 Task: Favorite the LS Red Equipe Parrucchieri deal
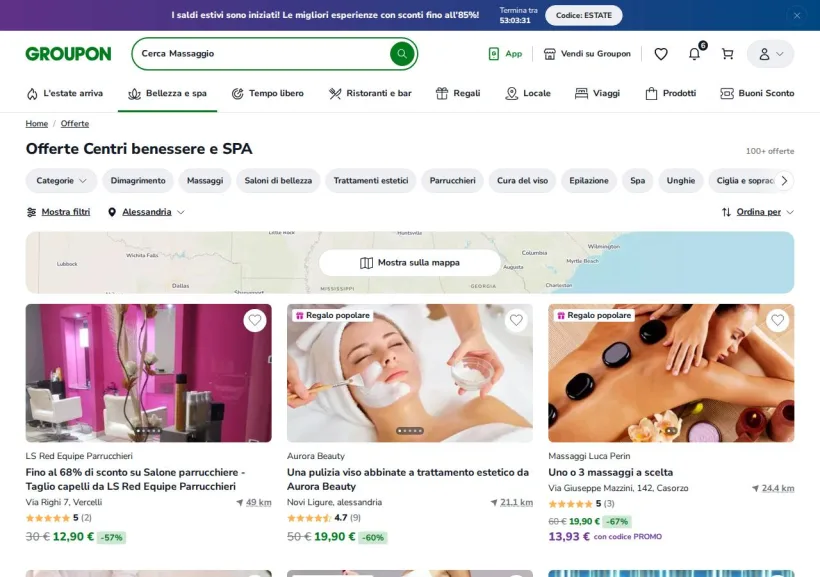255,320
